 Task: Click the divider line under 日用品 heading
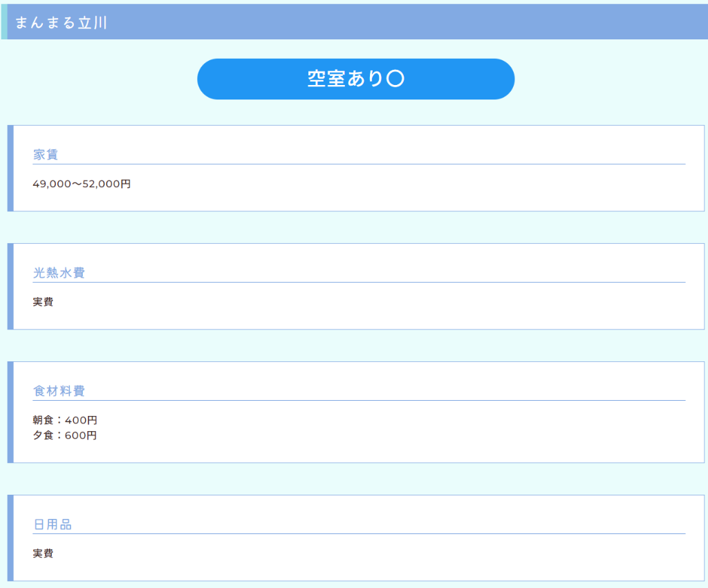pos(359,534)
